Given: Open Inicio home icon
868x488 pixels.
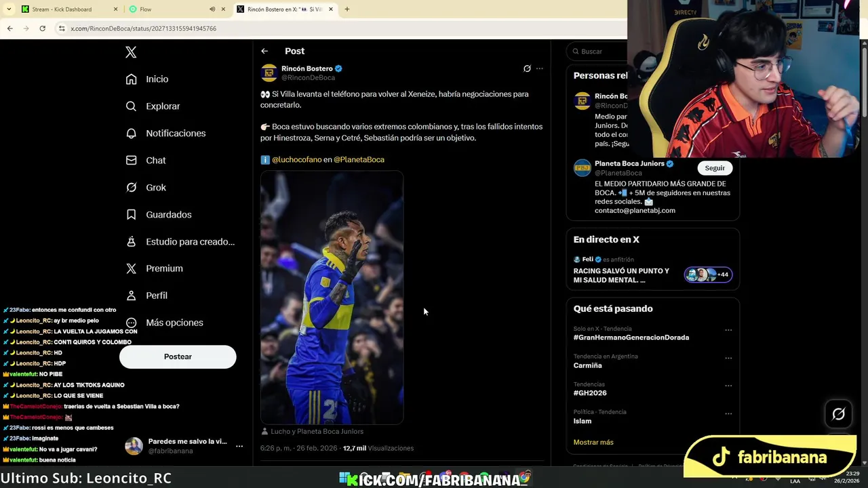Looking at the screenshot, I should (x=132, y=79).
